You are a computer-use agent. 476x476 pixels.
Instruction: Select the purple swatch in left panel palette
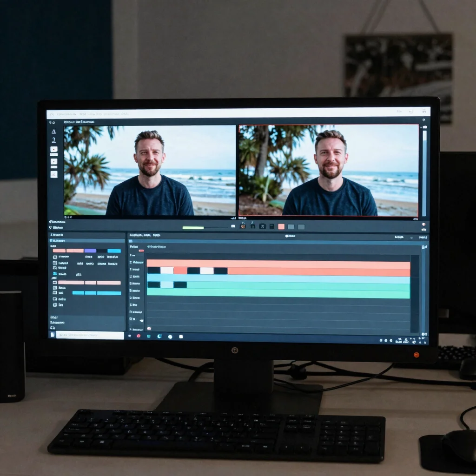(x=90, y=251)
